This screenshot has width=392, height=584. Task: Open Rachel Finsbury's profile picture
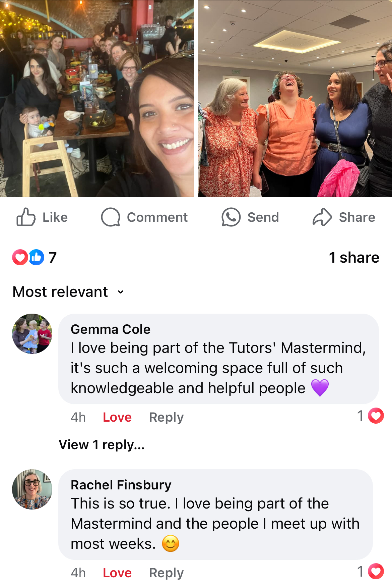tap(32, 489)
